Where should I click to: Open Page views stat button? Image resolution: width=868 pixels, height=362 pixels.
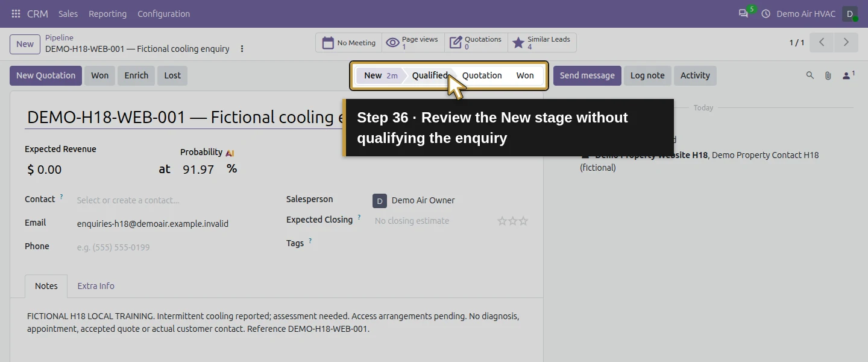413,43
